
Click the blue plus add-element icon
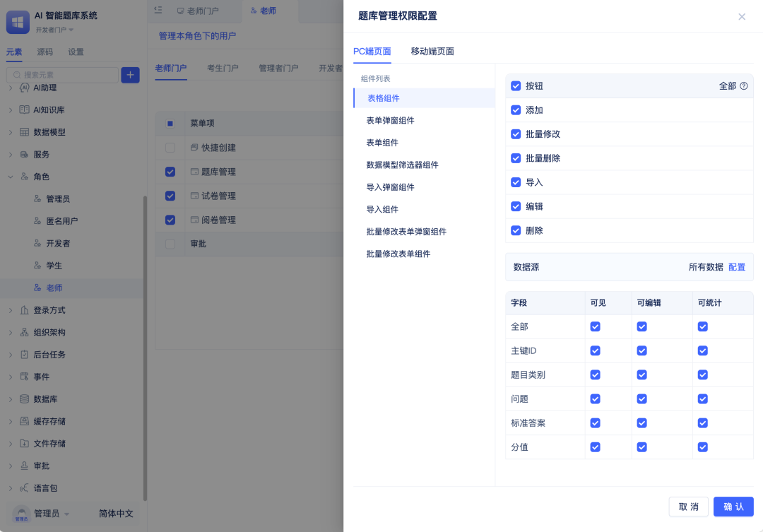click(x=130, y=75)
